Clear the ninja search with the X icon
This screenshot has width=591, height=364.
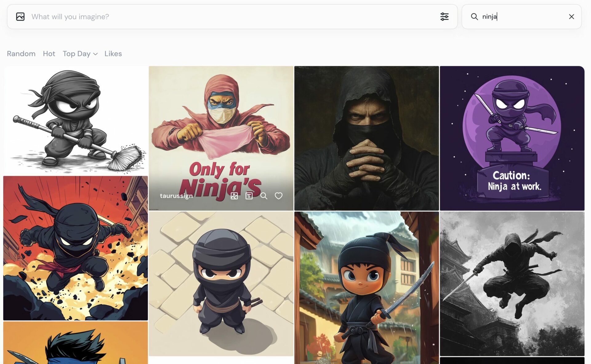point(572,17)
